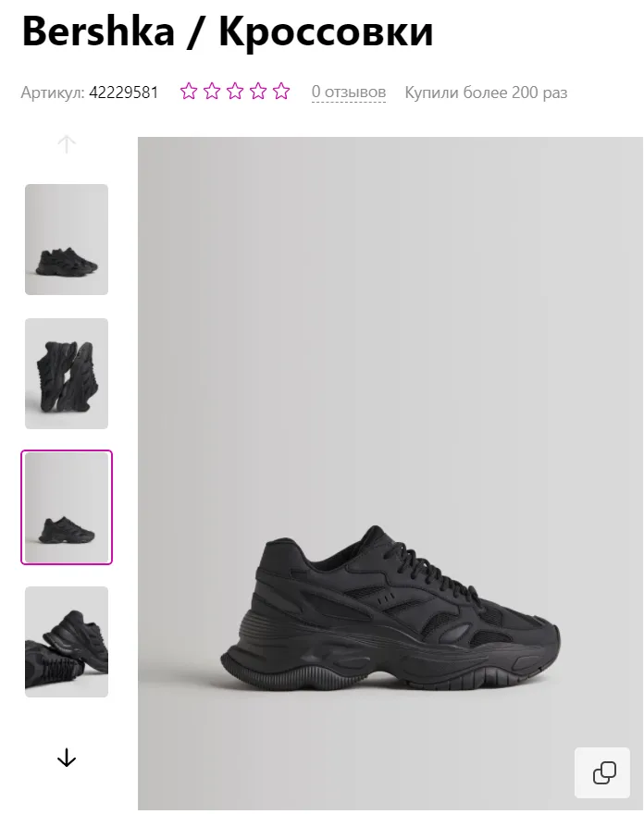Select thumbnail of close-up stacked sneakers
644x814 pixels.
click(67, 642)
